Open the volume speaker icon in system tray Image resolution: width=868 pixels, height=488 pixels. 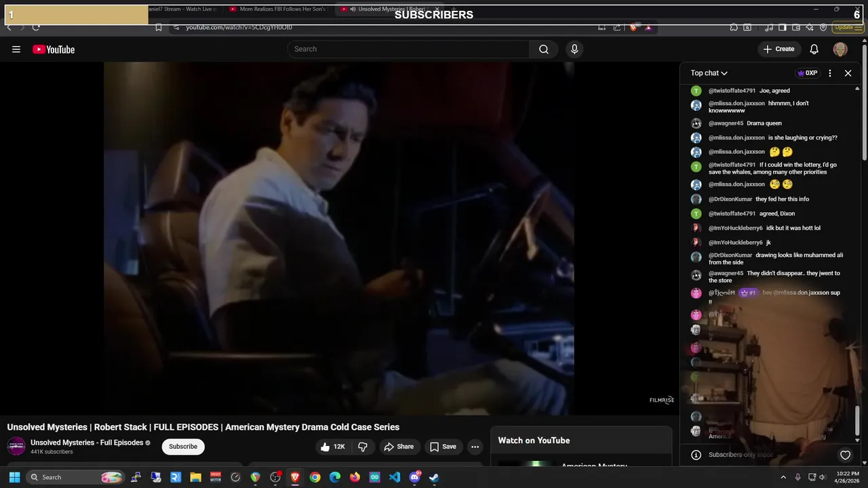pos(823,477)
